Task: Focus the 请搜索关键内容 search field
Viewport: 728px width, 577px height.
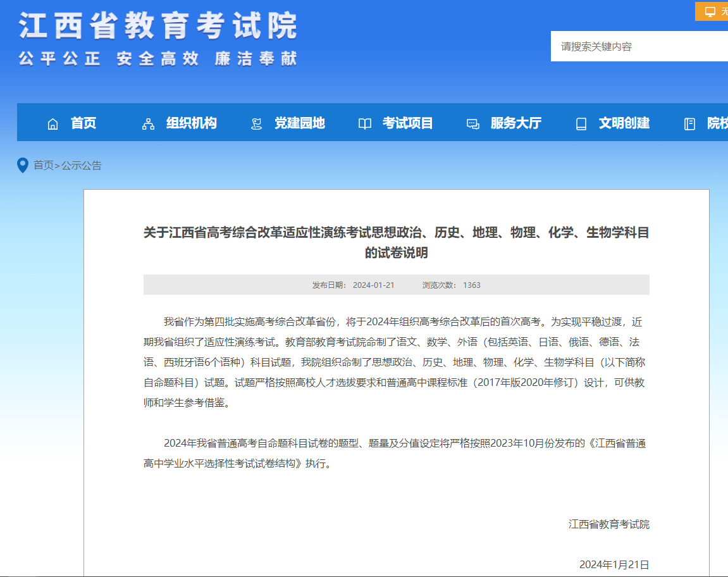Action: (639, 46)
